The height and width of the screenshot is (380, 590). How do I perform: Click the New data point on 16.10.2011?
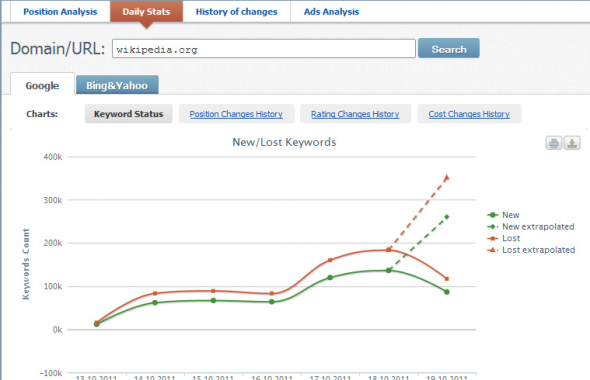[x=272, y=302]
